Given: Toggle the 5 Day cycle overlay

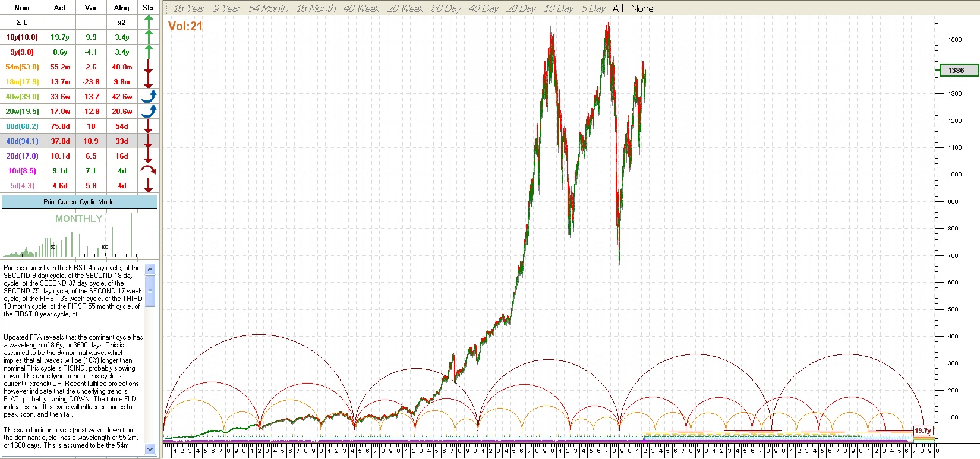Looking at the screenshot, I should point(593,8).
